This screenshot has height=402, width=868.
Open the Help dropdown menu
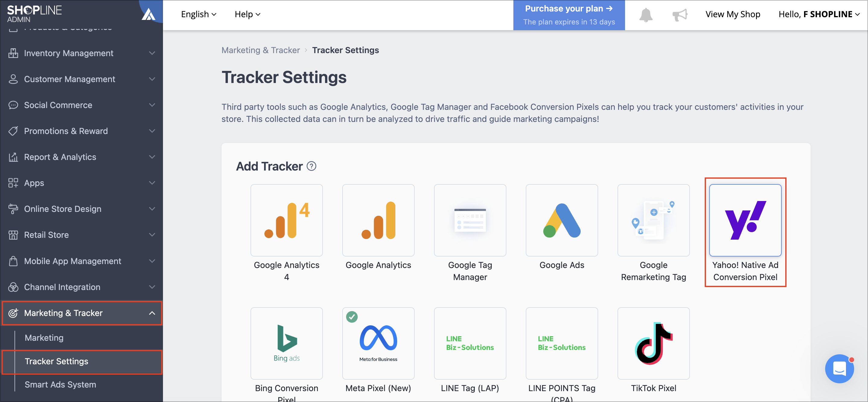[x=247, y=14]
